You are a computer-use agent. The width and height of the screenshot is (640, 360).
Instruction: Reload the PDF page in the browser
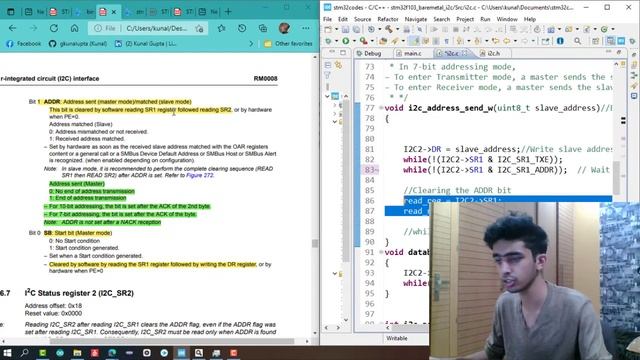click(x=54, y=28)
